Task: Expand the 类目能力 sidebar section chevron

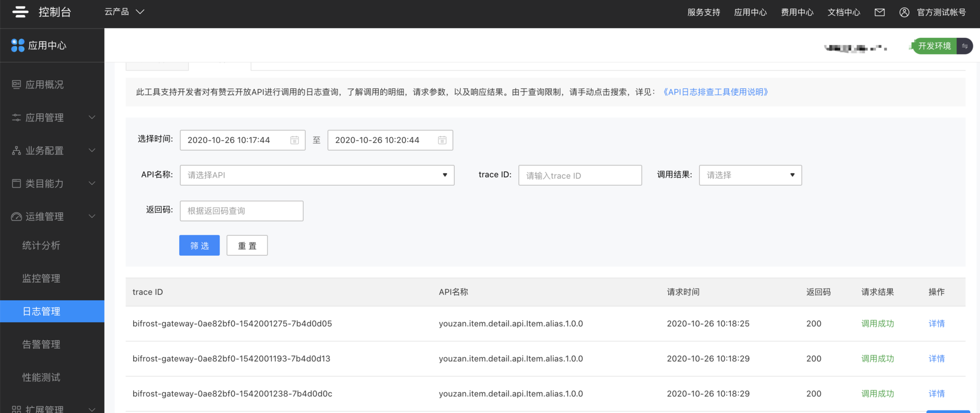Action: [x=92, y=183]
